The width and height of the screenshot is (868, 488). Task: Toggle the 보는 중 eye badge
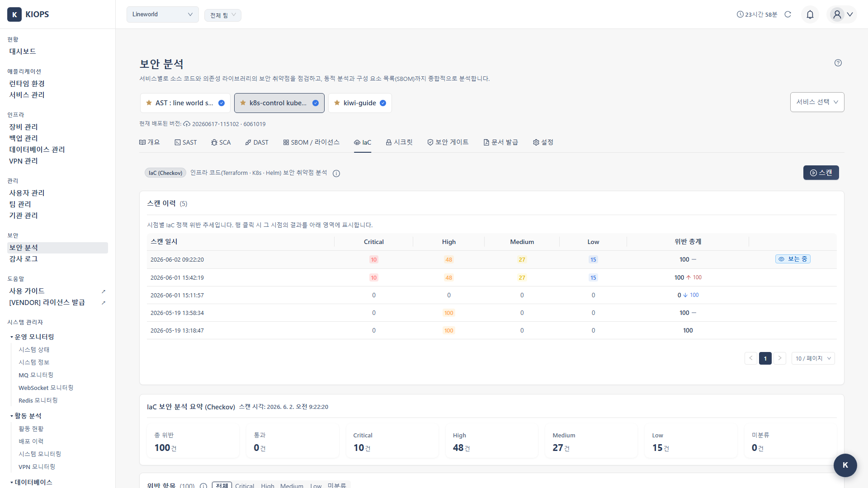(793, 259)
